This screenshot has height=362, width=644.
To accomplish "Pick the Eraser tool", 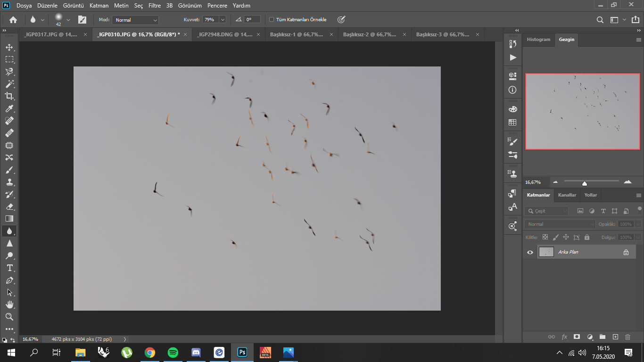I will point(9,206).
